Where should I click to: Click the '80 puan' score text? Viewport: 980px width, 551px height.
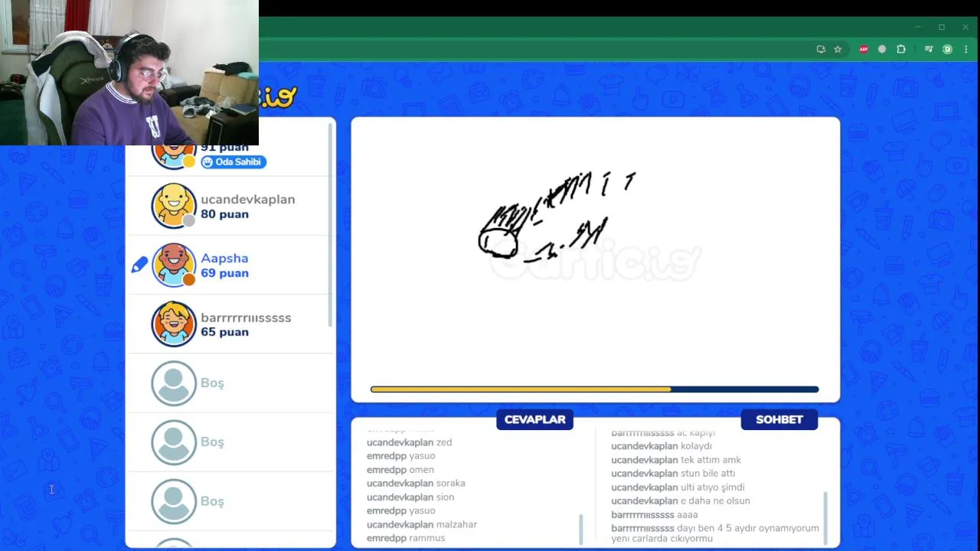[x=224, y=214]
